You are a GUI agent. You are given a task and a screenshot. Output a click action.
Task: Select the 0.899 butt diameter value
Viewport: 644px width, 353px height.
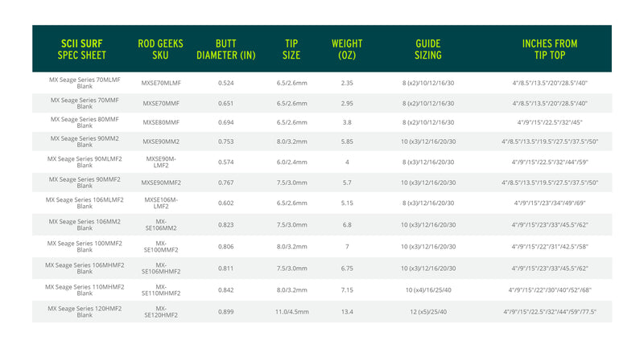pos(225,311)
